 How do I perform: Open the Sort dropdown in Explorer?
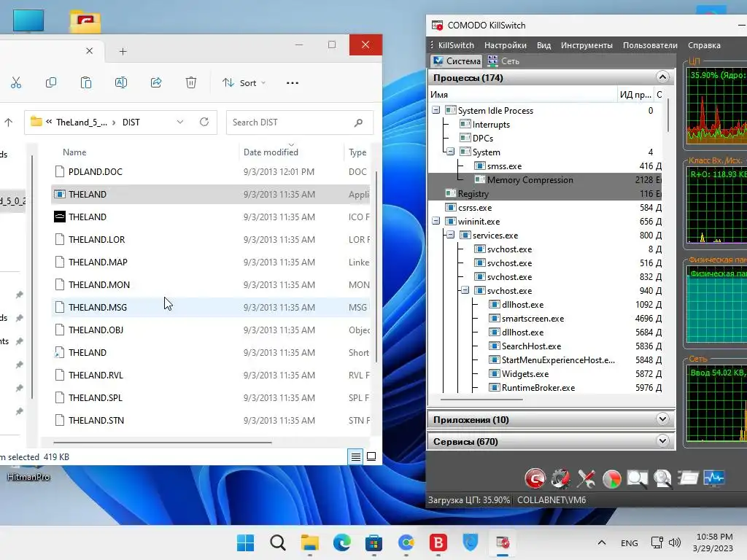244,83
